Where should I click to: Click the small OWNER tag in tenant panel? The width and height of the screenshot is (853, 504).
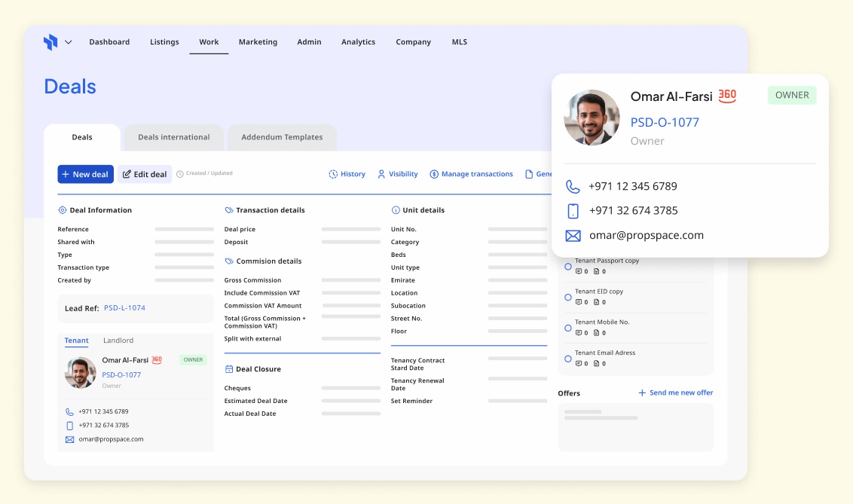[x=193, y=359]
